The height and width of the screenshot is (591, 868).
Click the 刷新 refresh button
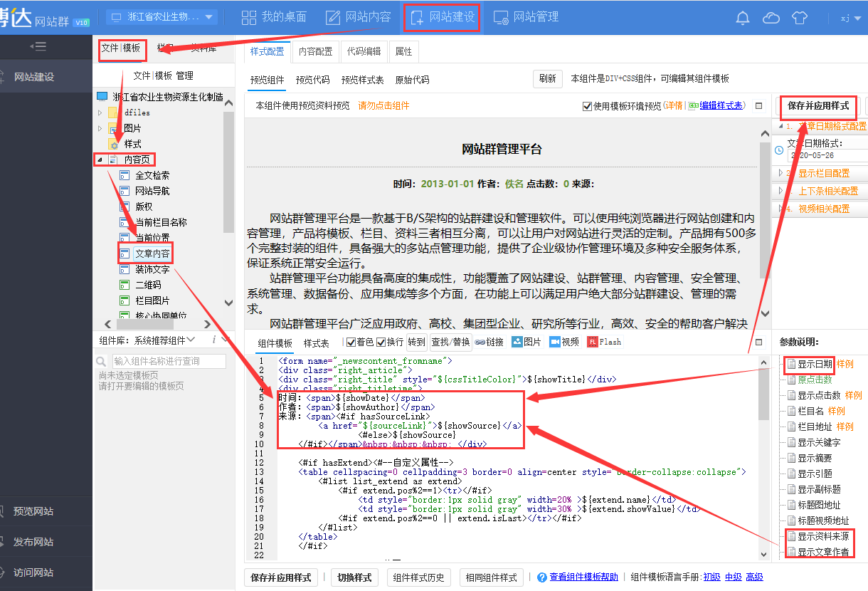click(548, 79)
